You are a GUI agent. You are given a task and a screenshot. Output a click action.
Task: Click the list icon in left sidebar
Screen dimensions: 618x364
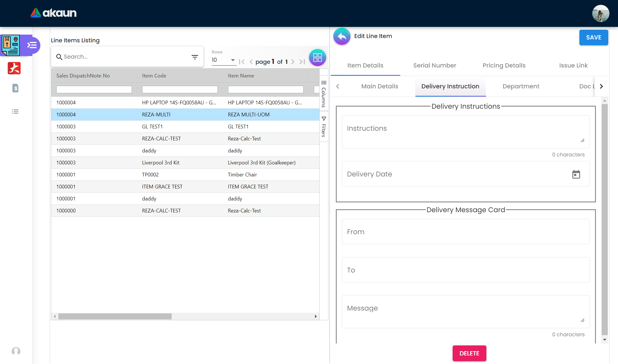coord(15,112)
